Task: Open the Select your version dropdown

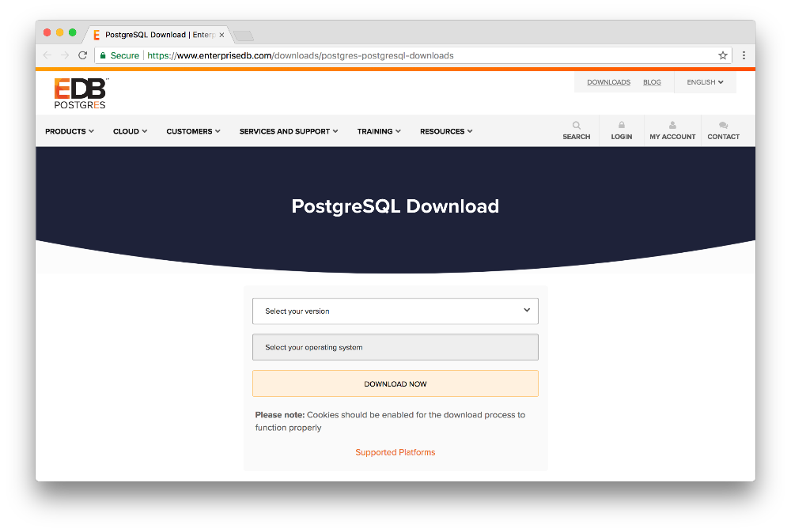Action: (395, 311)
